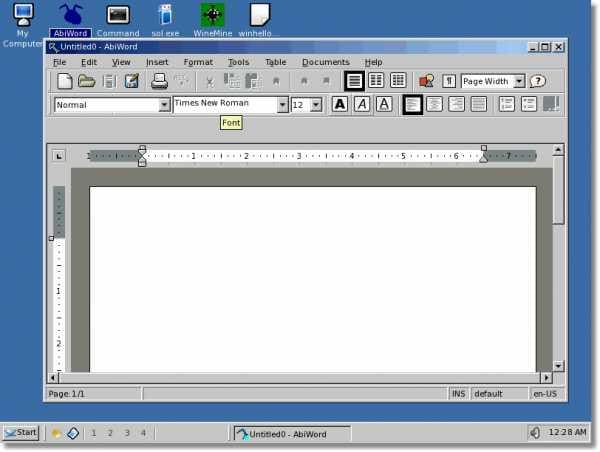Open the AbiWord desktop shortcut
600x452 pixels.
click(70, 20)
